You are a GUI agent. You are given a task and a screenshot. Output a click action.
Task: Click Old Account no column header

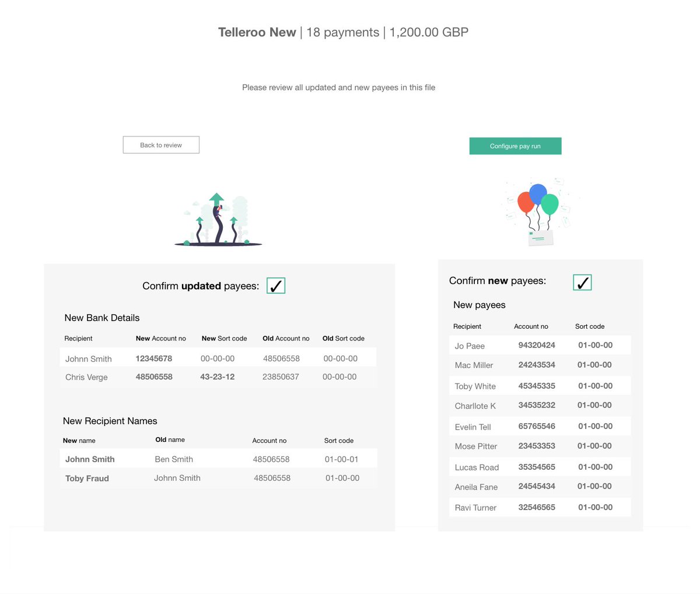click(286, 338)
